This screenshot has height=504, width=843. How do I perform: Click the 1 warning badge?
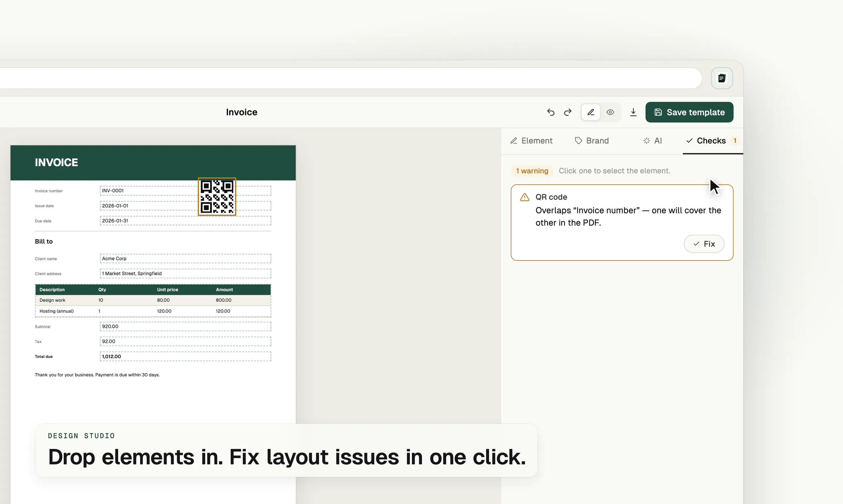(x=532, y=171)
